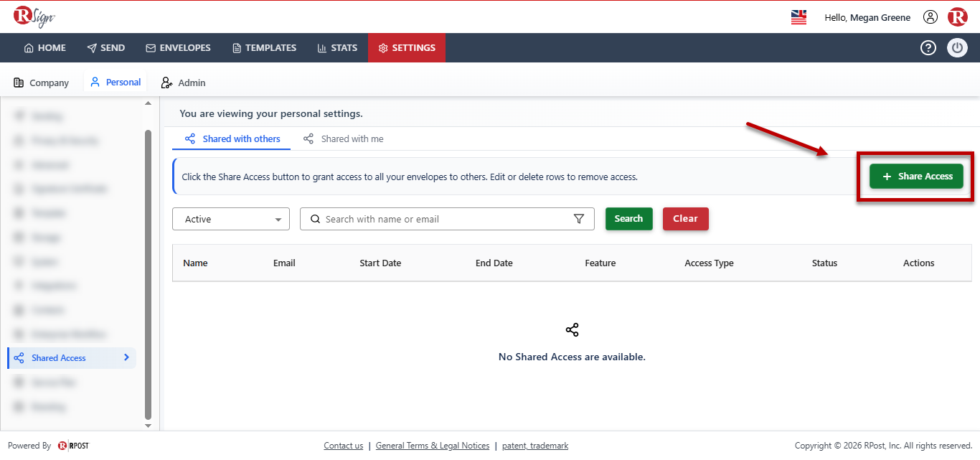Screen dimensions: 980x460
Task: Click the sidebar scrollbar up arrow
Action: pyautogui.click(x=149, y=103)
